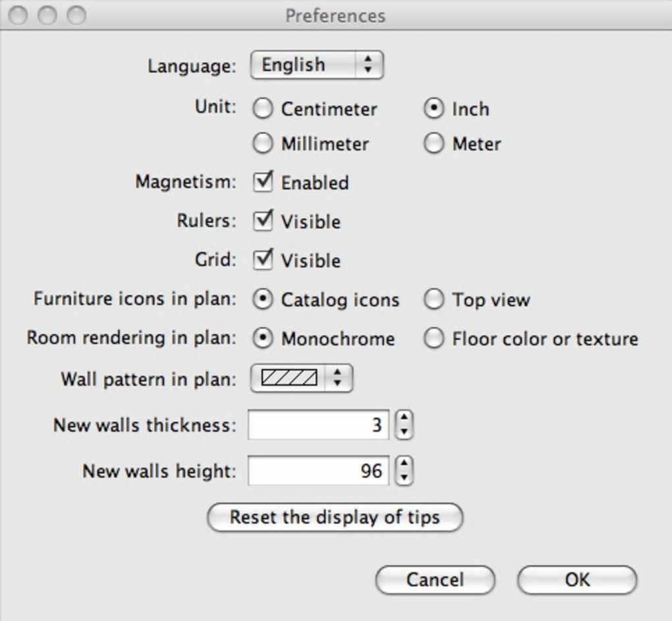Select the Centimeter unit radio button

(x=263, y=109)
